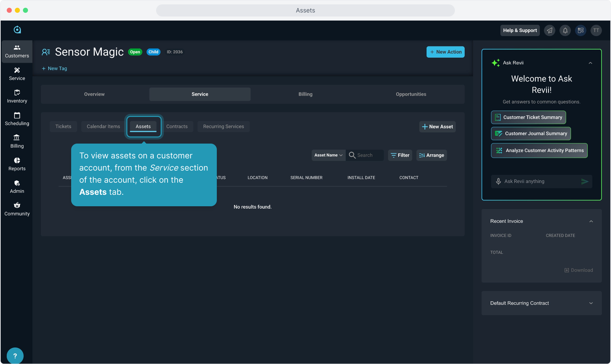
Task: Open the Admin sidebar icon
Action: (x=17, y=187)
